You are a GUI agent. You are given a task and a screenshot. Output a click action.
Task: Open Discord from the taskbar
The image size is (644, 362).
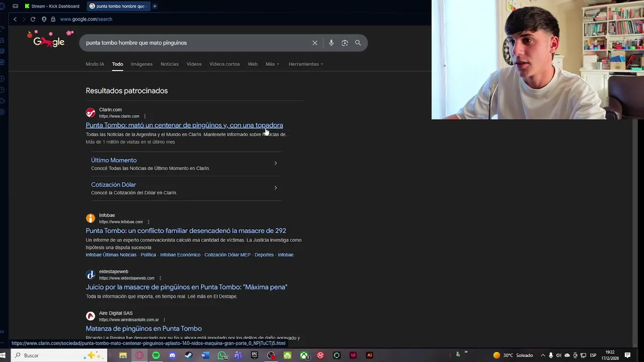[x=172, y=355]
